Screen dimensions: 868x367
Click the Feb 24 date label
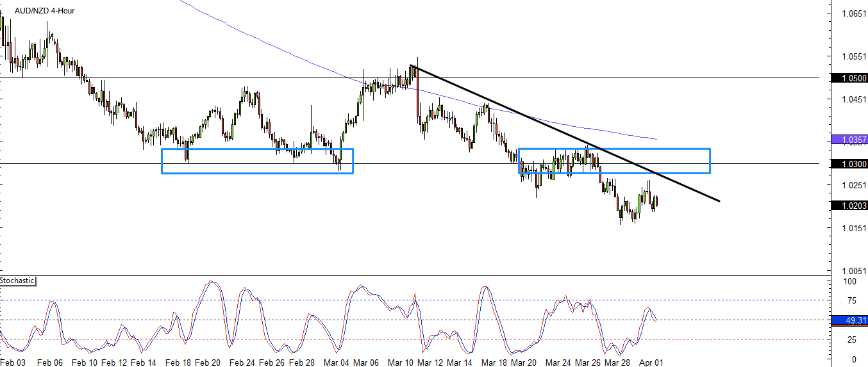(x=242, y=363)
